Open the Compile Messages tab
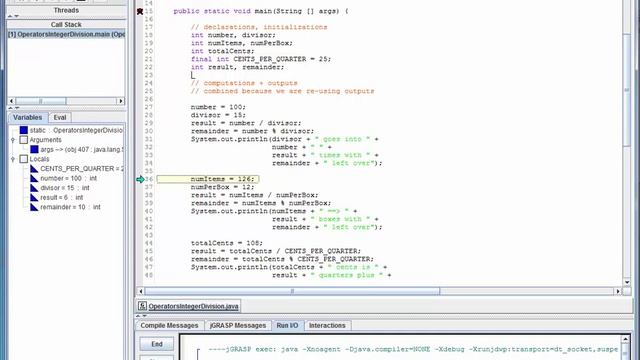 coord(169,325)
